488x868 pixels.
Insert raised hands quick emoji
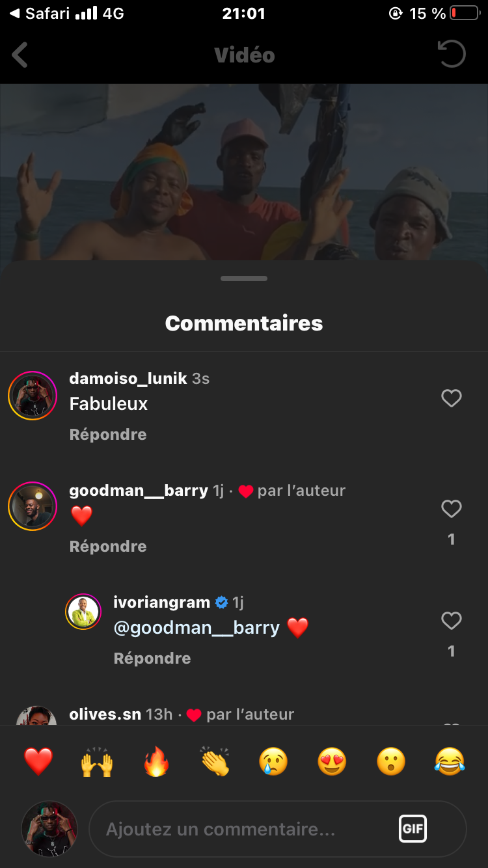(x=97, y=761)
